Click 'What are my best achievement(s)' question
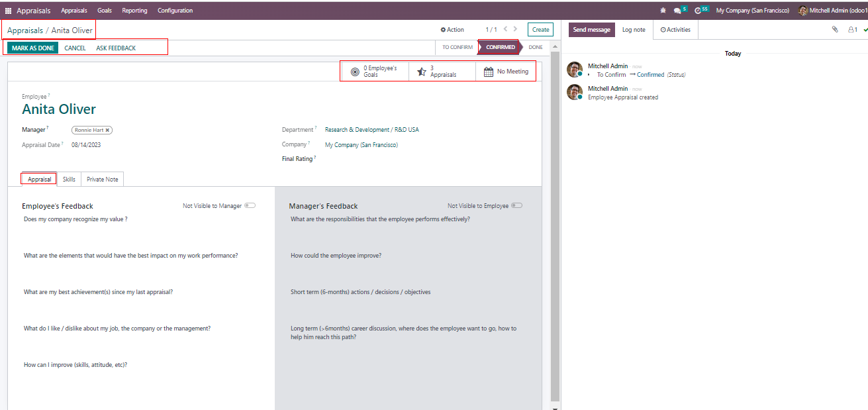Image resolution: width=868 pixels, height=410 pixels. click(x=98, y=292)
